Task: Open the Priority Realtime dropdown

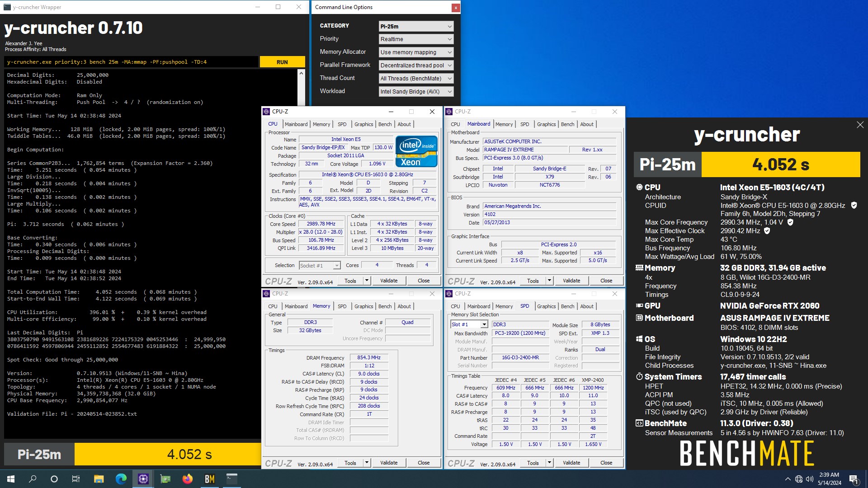Action: coord(416,39)
